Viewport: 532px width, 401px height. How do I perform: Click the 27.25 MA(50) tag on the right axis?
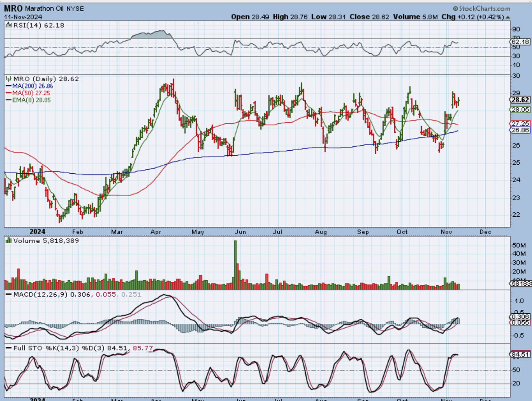pyautogui.click(x=521, y=123)
